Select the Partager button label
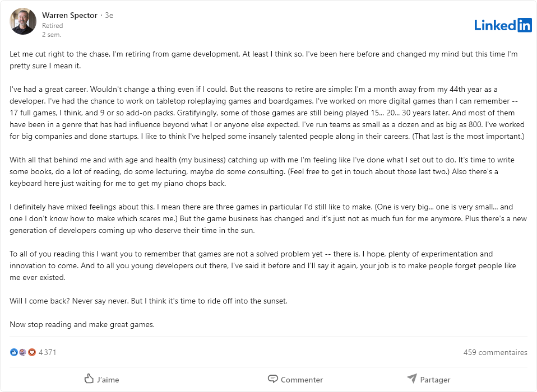 point(435,380)
